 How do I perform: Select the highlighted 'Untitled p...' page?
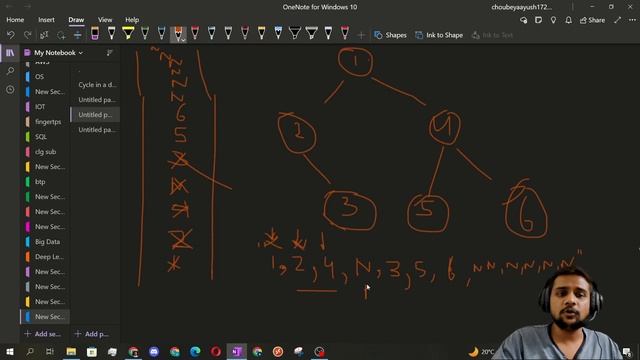96,115
